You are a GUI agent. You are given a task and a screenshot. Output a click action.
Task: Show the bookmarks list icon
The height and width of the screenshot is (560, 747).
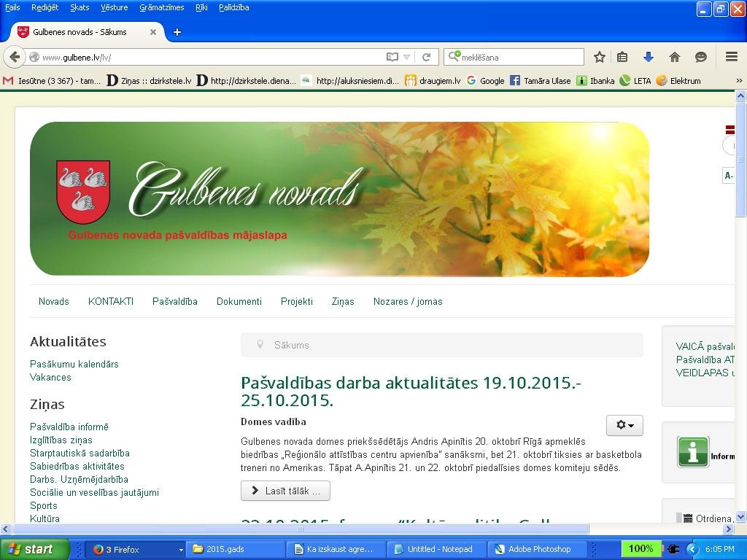(622, 57)
